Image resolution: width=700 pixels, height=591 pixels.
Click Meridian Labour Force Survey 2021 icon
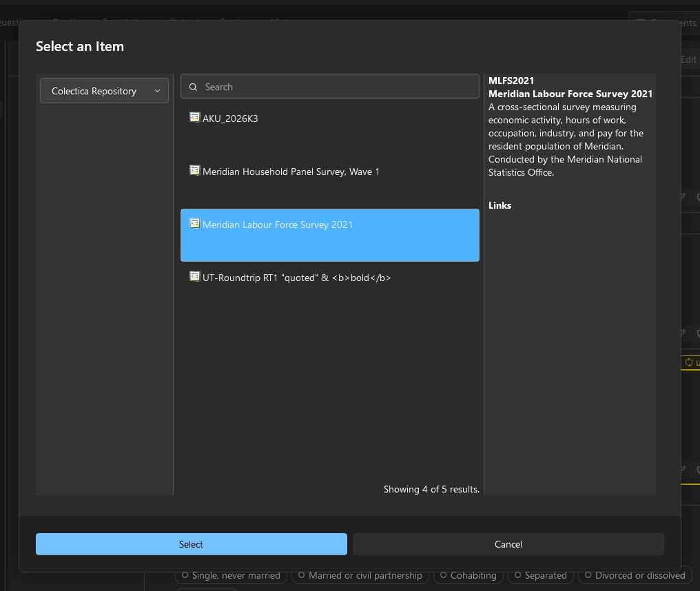click(x=195, y=224)
